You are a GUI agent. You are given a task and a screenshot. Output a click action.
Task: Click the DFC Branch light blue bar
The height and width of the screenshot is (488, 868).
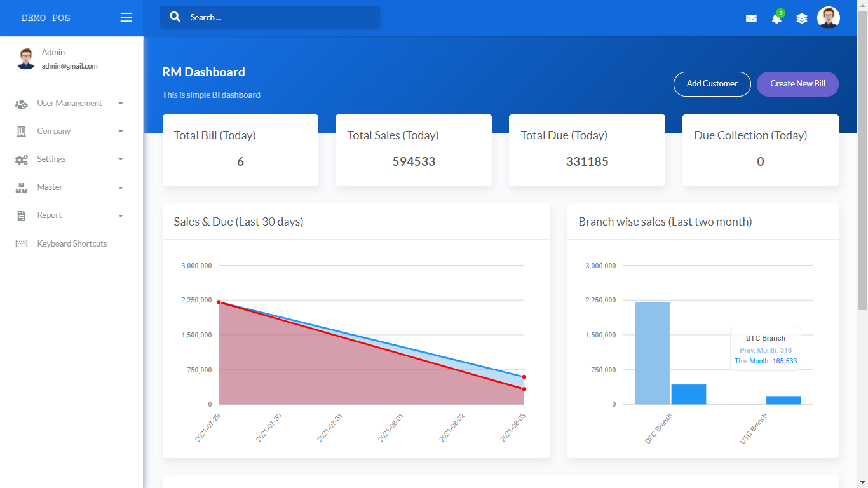652,353
